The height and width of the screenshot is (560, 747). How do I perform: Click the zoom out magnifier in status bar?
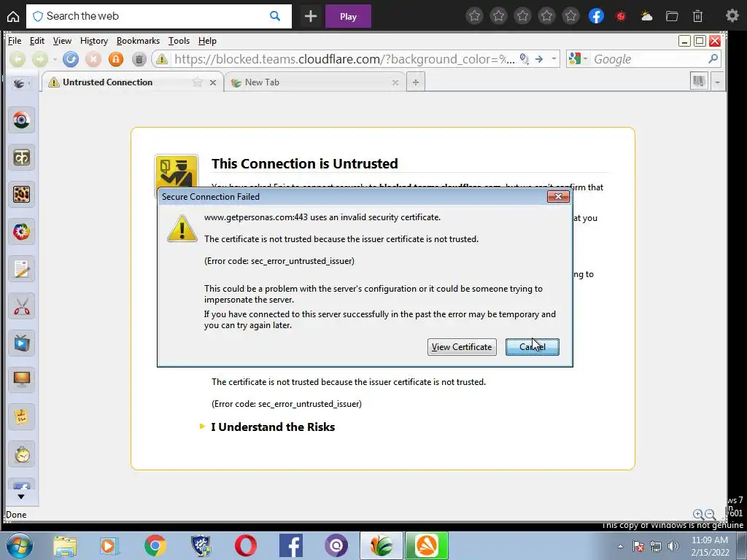[x=710, y=514]
